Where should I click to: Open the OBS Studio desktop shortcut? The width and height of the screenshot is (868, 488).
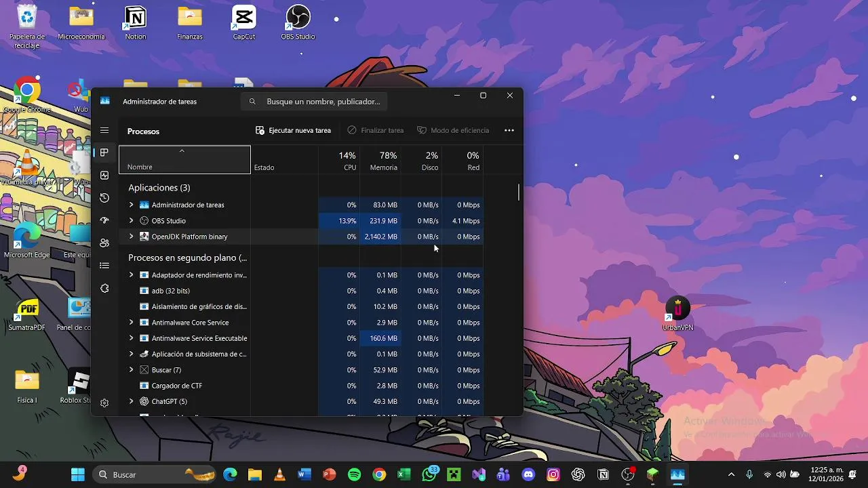pyautogui.click(x=298, y=23)
